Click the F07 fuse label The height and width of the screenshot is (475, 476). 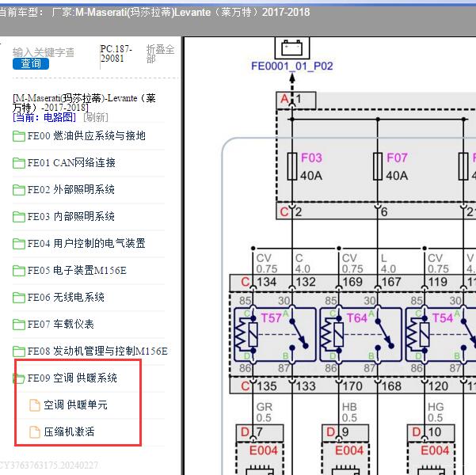(397, 158)
